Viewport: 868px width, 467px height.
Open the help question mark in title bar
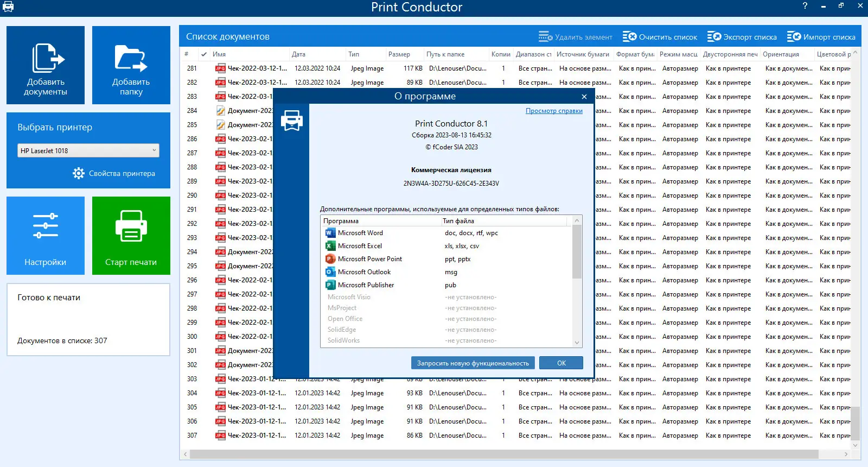(805, 6)
